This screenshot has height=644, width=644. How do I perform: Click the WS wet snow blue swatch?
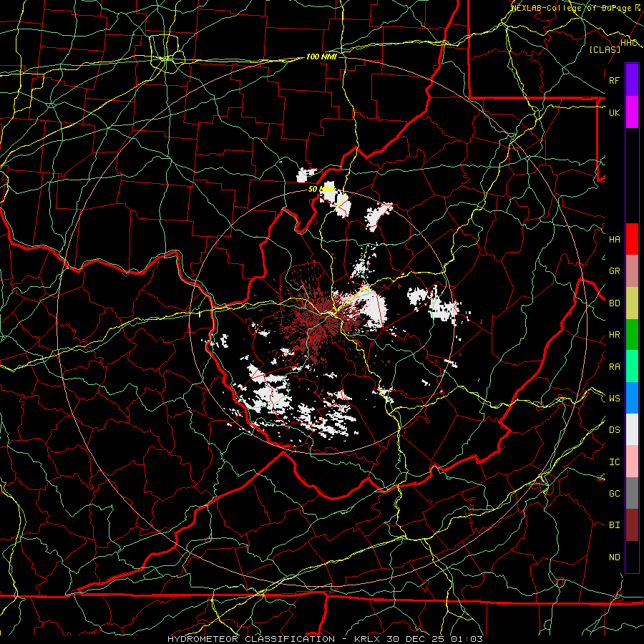tap(632, 398)
